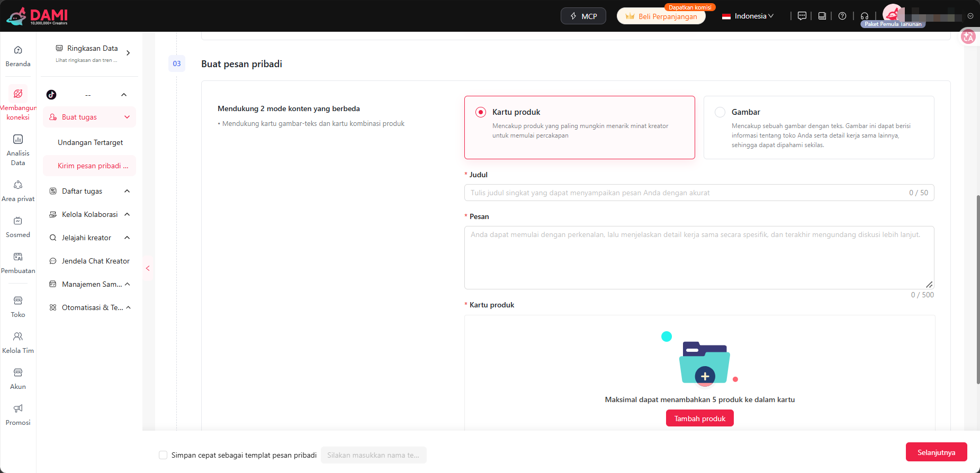Select the Kartu produk radio option
980x473 pixels.
coord(481,112)
